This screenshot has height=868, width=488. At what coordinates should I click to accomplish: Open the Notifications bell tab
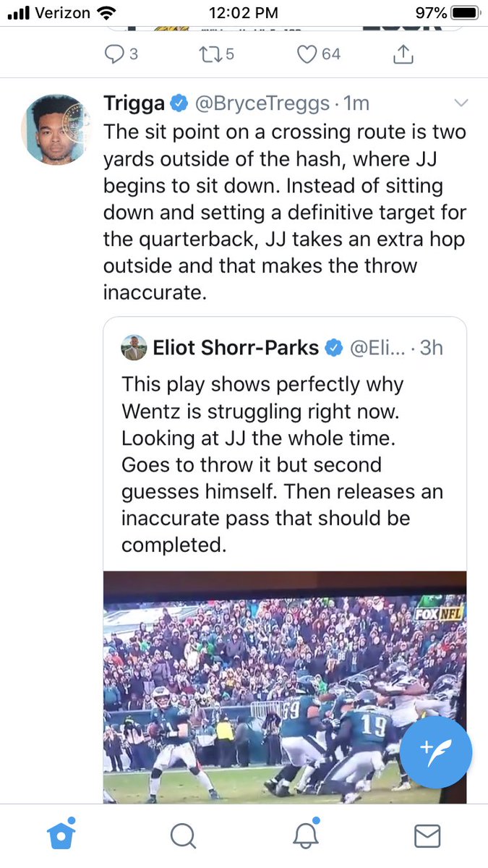coord(305,835)
